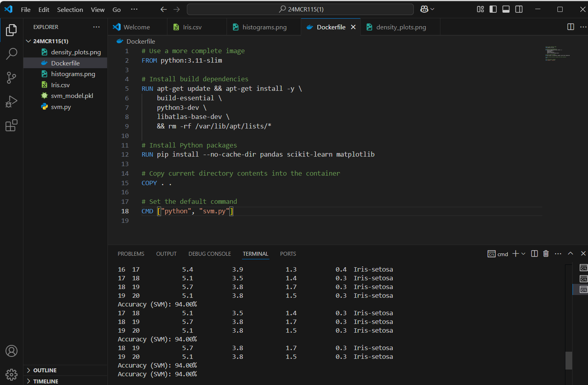Close the Dockerfile tab
The height and width of the screenshot is (385, 588).
(x=353, y=27)
